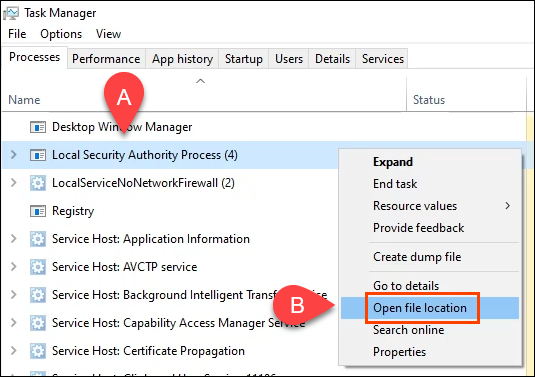The height and width of the screenshot is (377, 535).
Task: Click the Capability Access Manager Service gear icon
Action: point(38,323)
